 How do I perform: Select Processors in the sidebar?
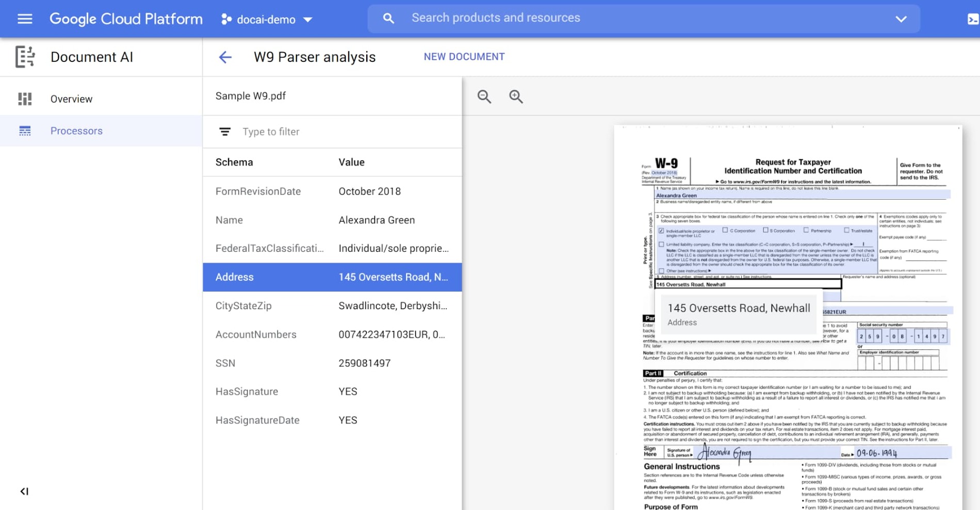pos(76,131)
